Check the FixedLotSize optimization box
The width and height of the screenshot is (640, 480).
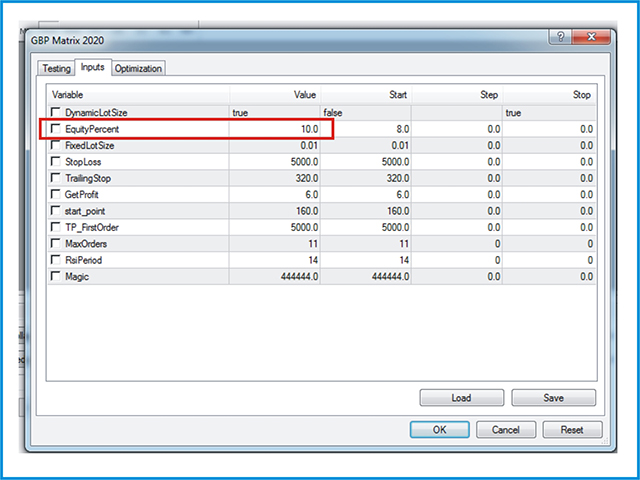[x=56, y=146]
